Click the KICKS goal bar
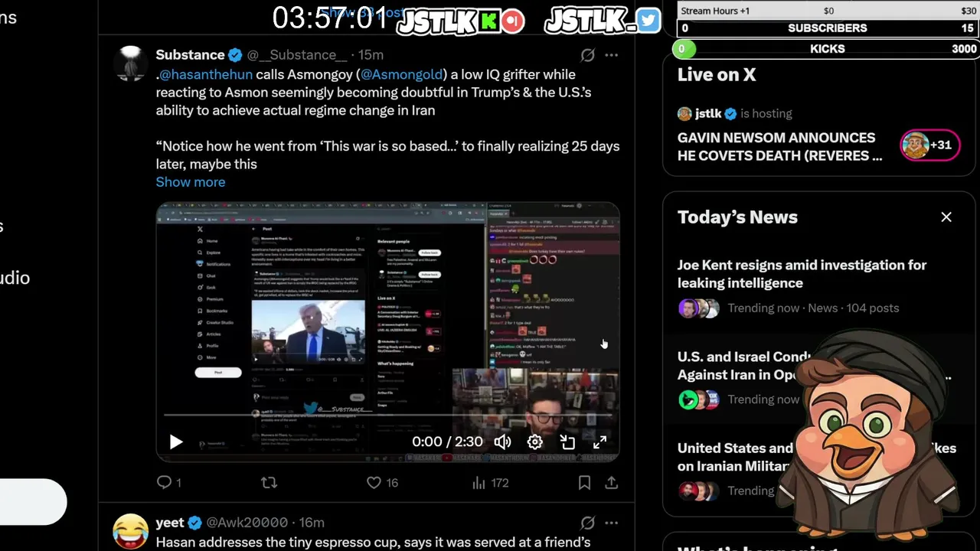Viewport: 980px width, 551px height. tap(827, 49)
